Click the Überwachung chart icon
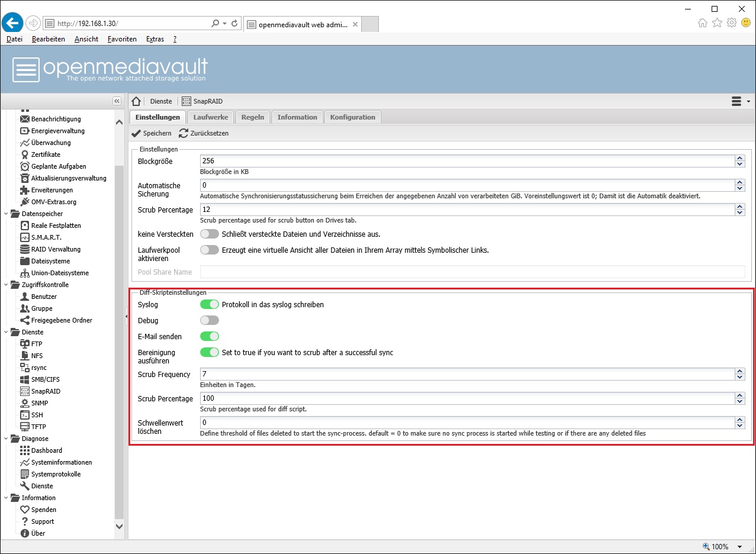The width and height of the screenshot is (756, 554). click(25, 143)
